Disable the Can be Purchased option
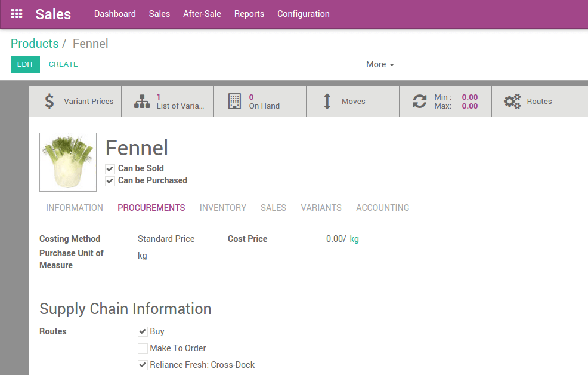The image size is (588, 375). click(110, 180)
